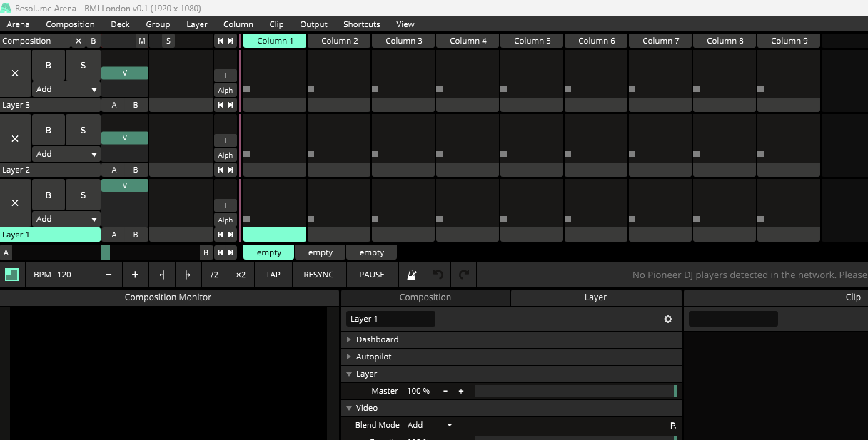Expand the Dashboard section
868x440 pixels.
(x=377, y=339)
